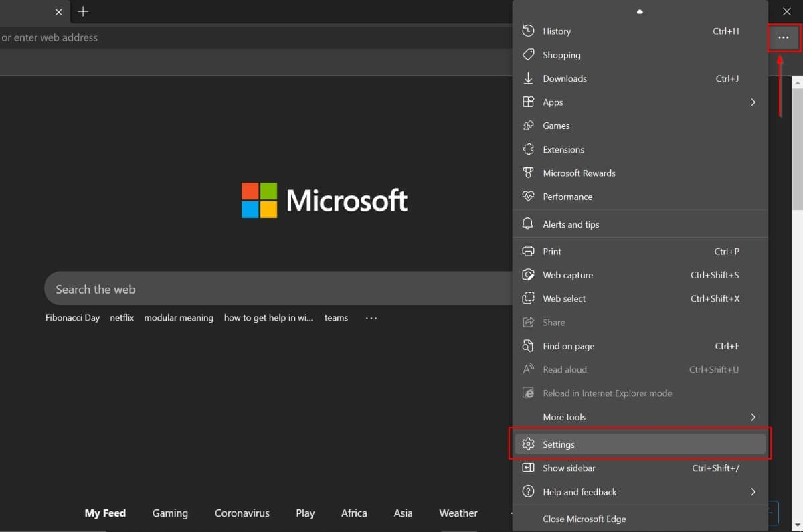The height and width of the screenshot is (532, 803).
Task: Click the Games controller icon
Action: point(528,126)
